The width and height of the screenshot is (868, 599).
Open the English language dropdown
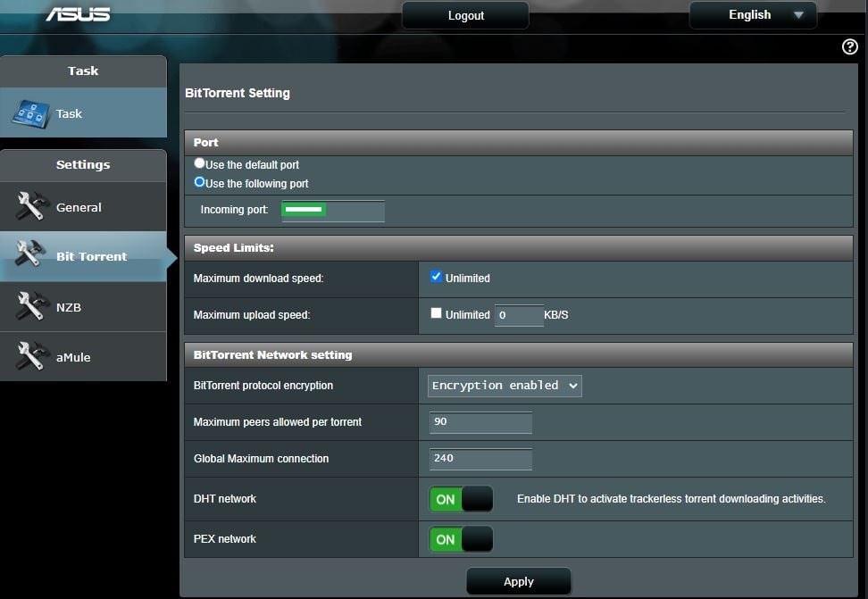click(753, 15)
